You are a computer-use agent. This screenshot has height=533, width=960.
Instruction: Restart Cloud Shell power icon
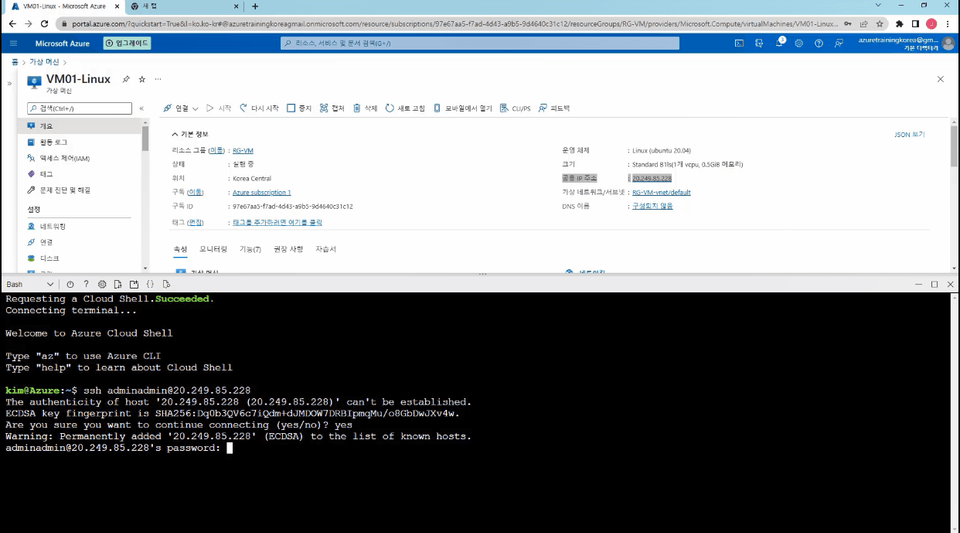[x=70, y=285]
